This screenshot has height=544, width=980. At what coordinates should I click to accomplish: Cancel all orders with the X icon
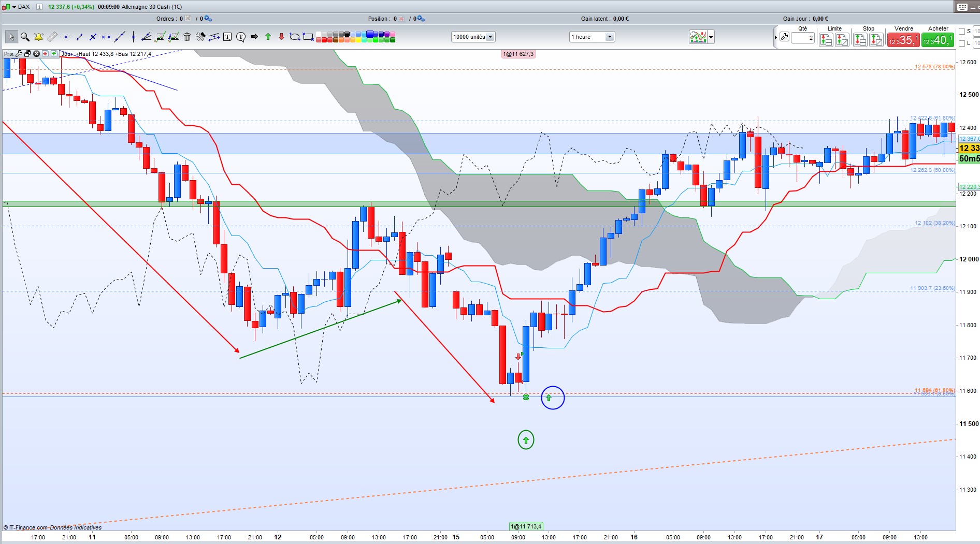[x=188, y=19]
